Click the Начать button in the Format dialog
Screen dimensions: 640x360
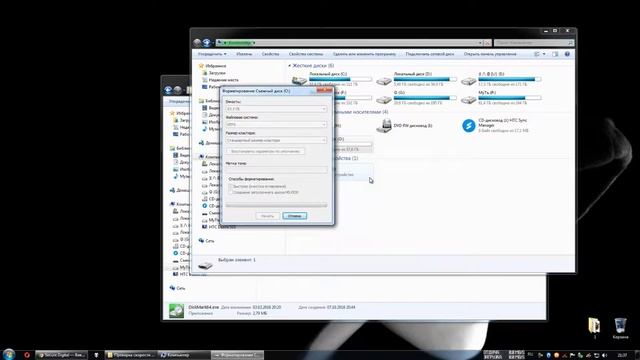coord(267,216)
